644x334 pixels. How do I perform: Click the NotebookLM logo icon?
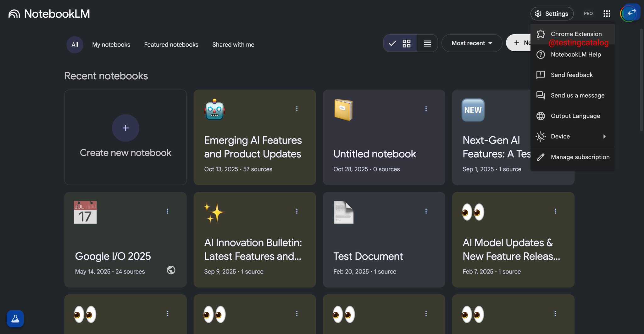click(x=14, y=14)
